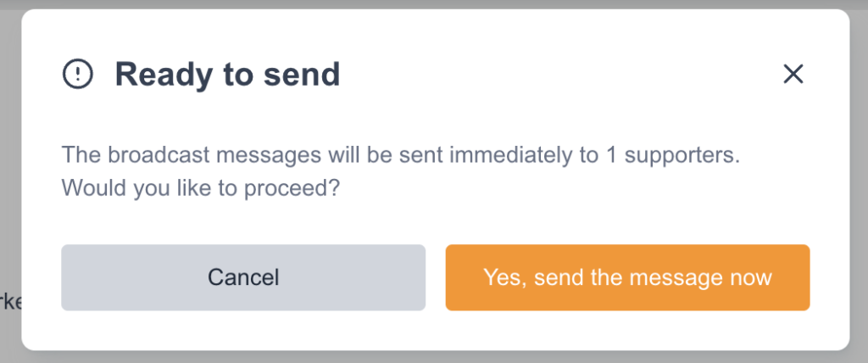
Task: Confirm with Yes, send the message now
Action: [627, 277]
